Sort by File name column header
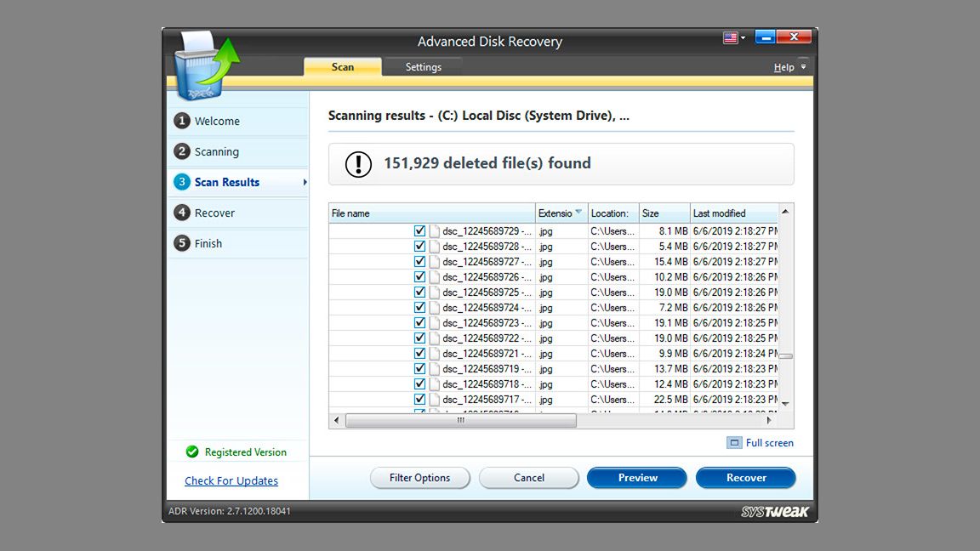980x551 pixels. click(432, 213)
